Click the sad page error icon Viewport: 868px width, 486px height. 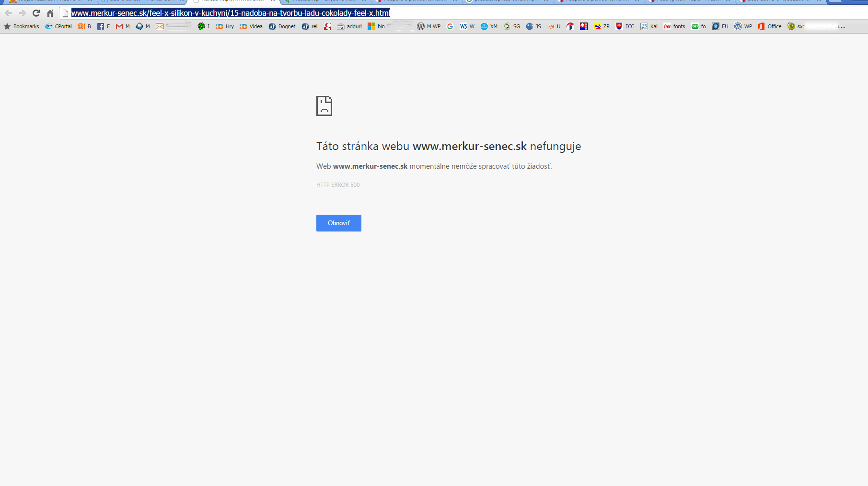[324, 106]
